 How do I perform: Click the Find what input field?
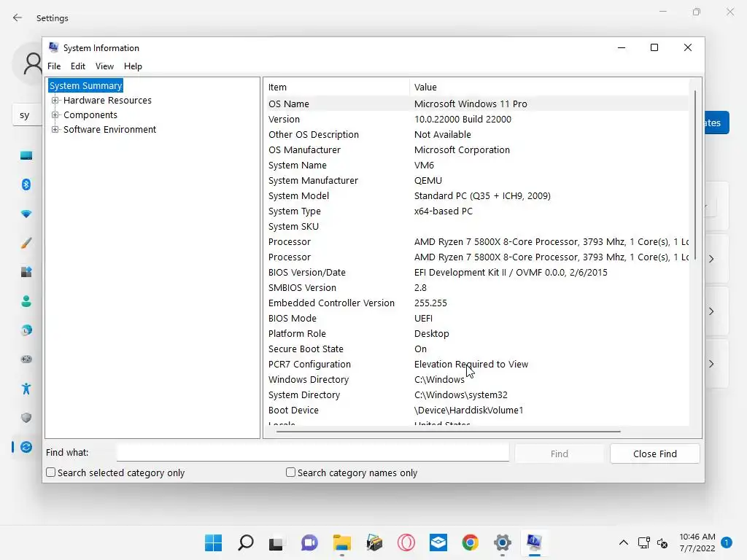312,453
